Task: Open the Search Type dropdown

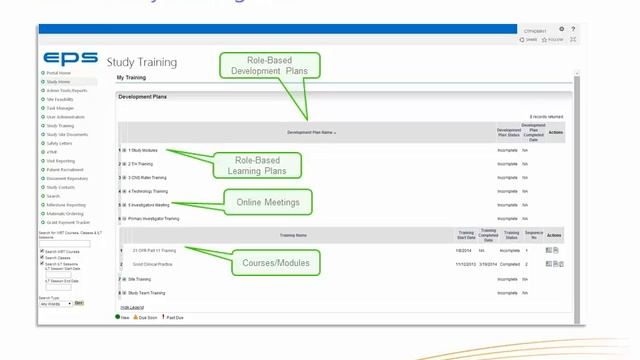Action: pos(56,304)
